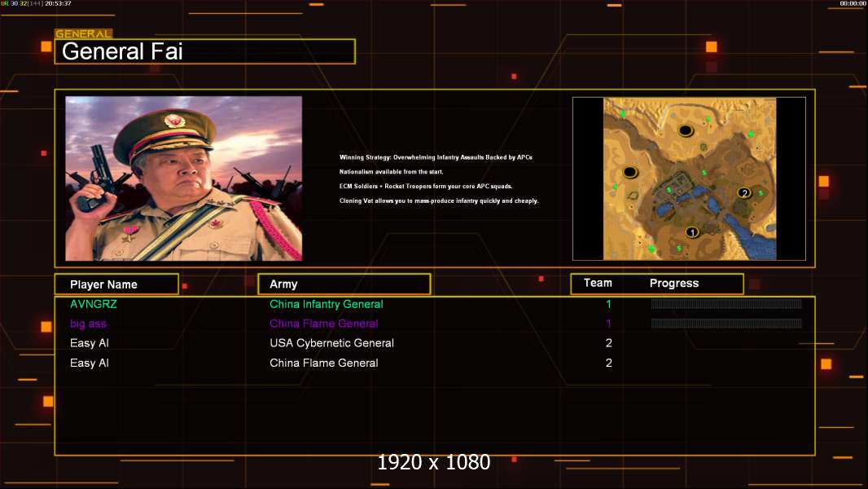The width and height of the screenshot is (868, 489).
Task: Click the Cloning Vat tip text
Action: (439, 201)
